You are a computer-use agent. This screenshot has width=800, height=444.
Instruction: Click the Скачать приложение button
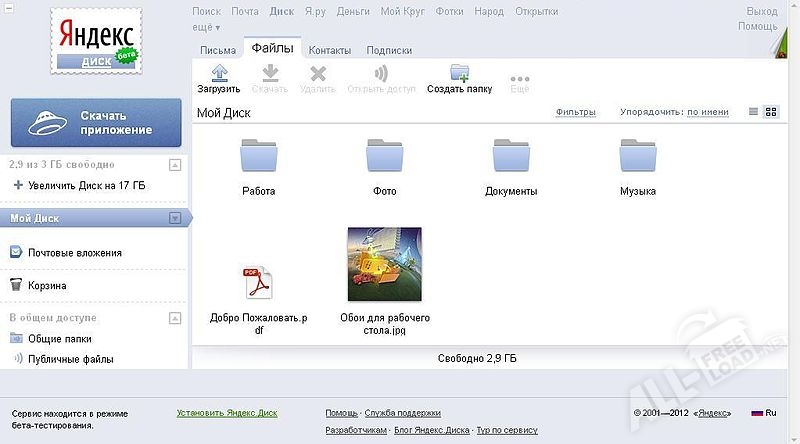click(x=96, y=122)
